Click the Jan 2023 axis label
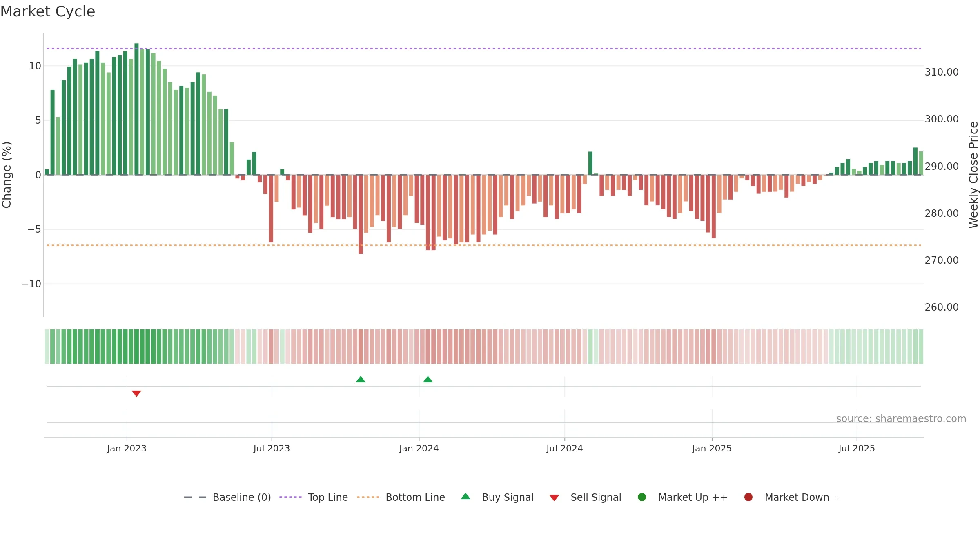This screenshot has height=551, width=980. point(127,448)
